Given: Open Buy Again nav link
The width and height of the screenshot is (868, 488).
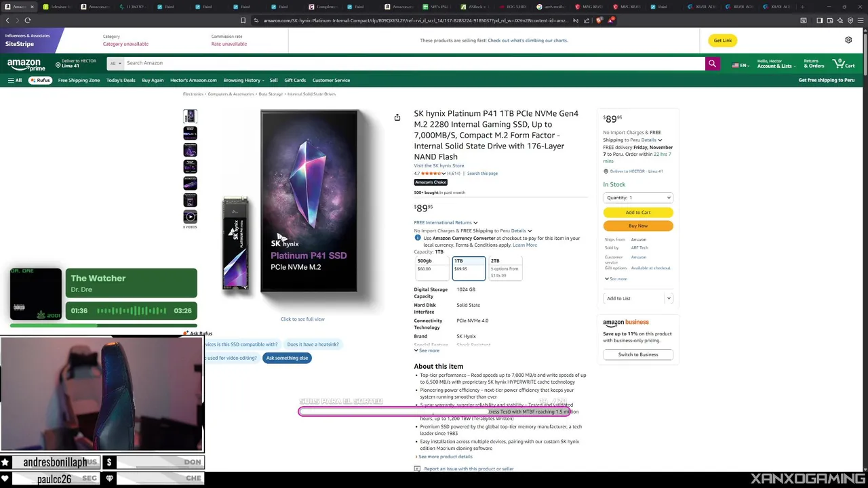Looking at the screenshot, I should (153, 80).
